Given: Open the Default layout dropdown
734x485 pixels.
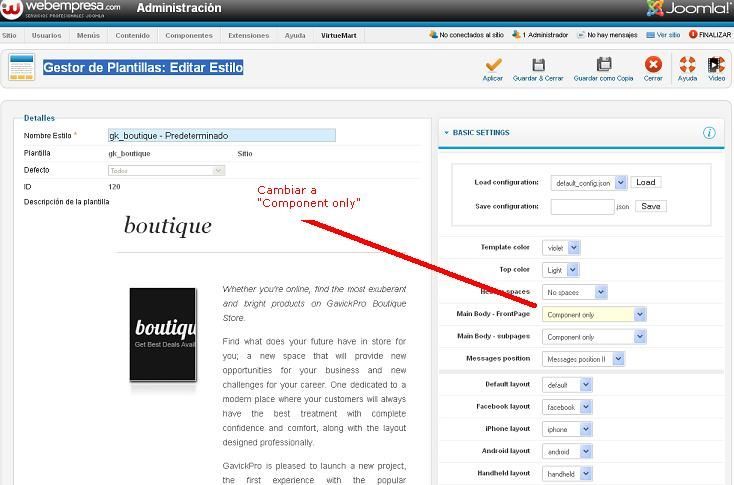Looking at the screenshot, I should (567, 385).
